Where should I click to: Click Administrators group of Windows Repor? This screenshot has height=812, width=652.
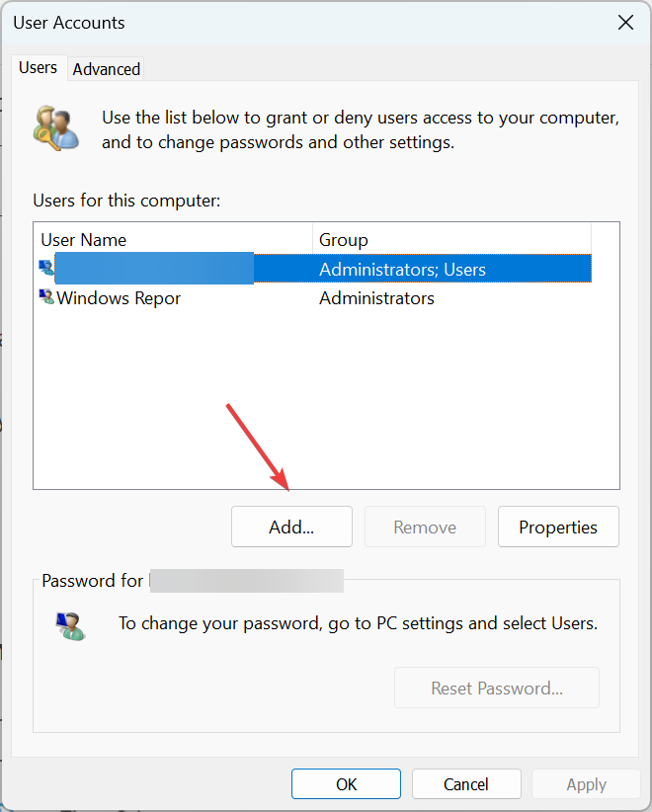376,298
